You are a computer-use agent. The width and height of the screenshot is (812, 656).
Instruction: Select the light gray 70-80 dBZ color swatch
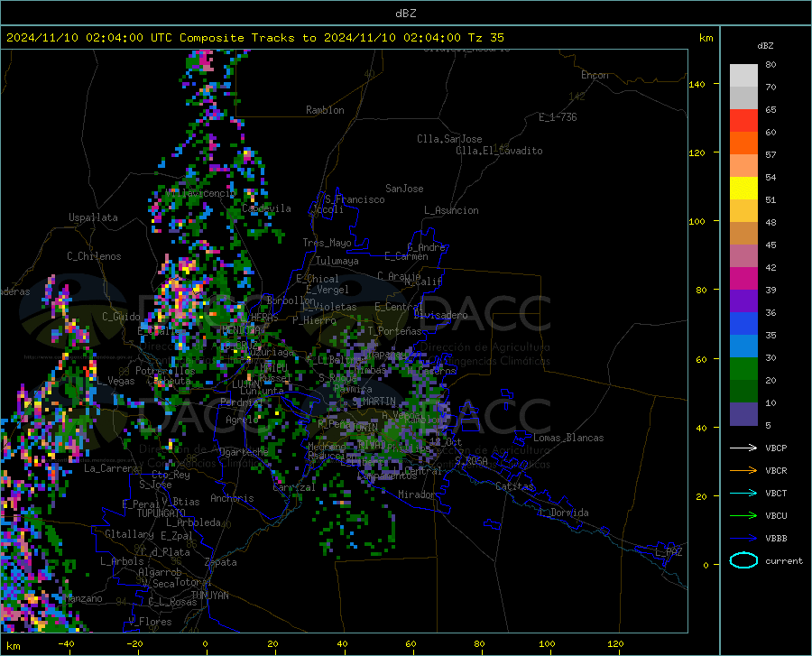pos(743,76)
